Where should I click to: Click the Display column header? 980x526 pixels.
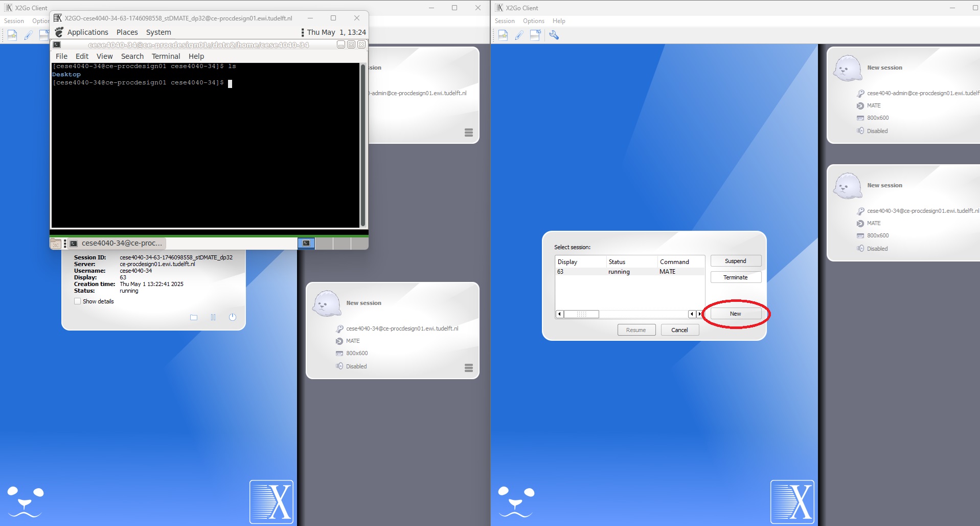pos(581,261)
